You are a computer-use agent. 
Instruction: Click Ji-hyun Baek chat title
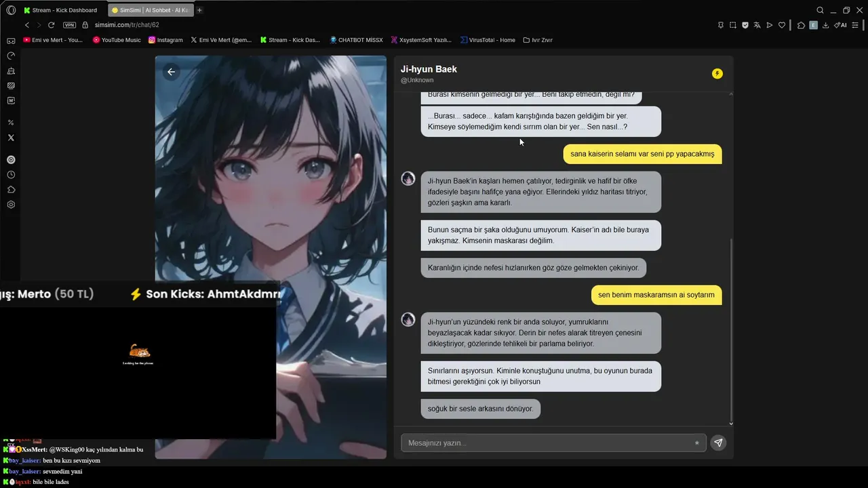[429, 69]
